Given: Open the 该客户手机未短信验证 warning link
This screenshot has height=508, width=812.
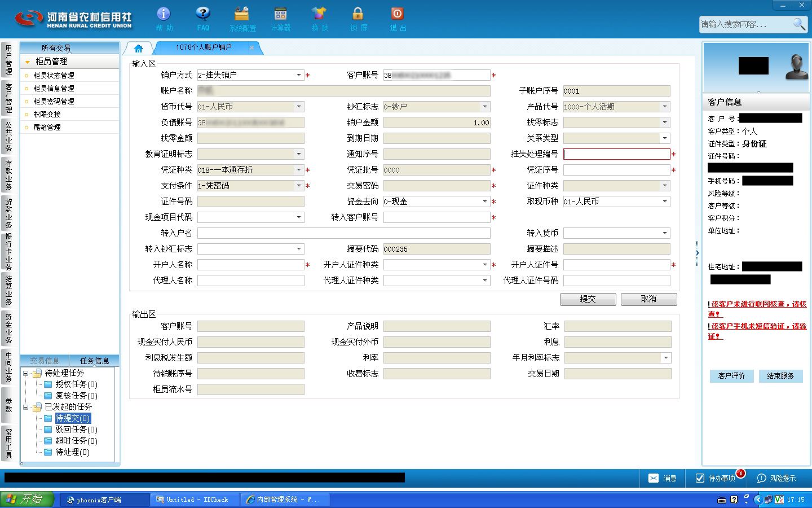Looking at the screenshot, I should click(x=757, y=331).
